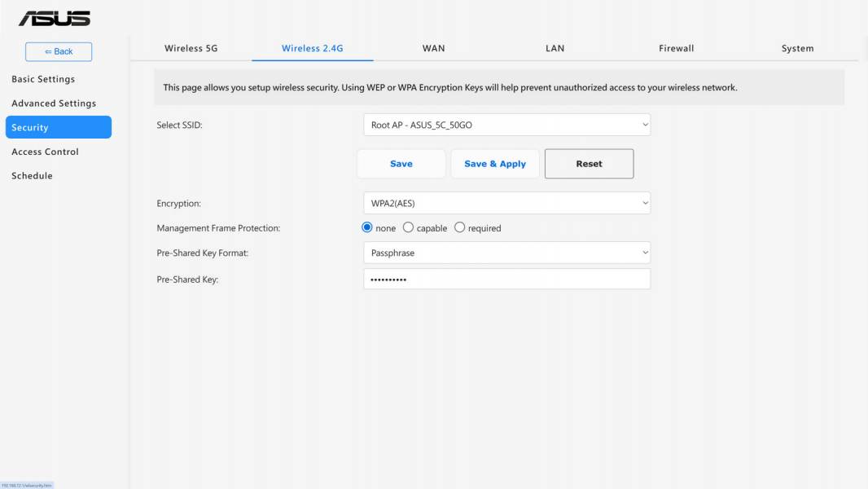Open the Firewall tab
The width and height of the screenshot is (868, 489).
(676, 48)
